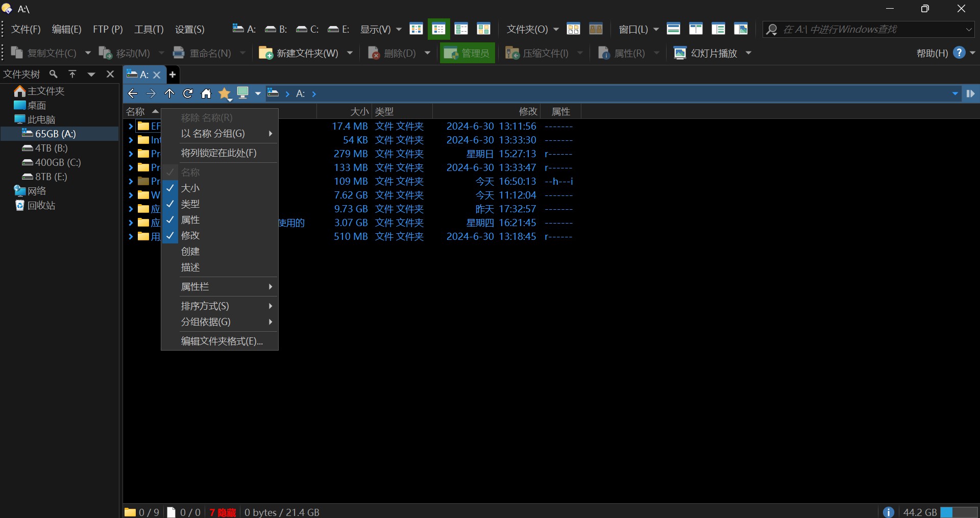Click the Favorites star icon
The image size is (980, 518).
[x=225, y=93]
